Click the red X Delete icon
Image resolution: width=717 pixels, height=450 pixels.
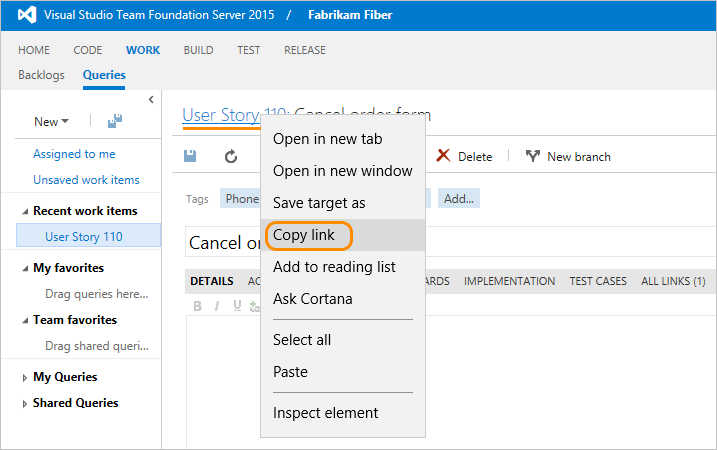point(443,155)
